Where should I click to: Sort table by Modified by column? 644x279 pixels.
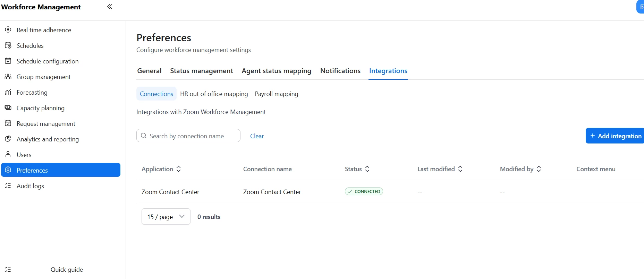pyautogui.click(x=539, y=169)
